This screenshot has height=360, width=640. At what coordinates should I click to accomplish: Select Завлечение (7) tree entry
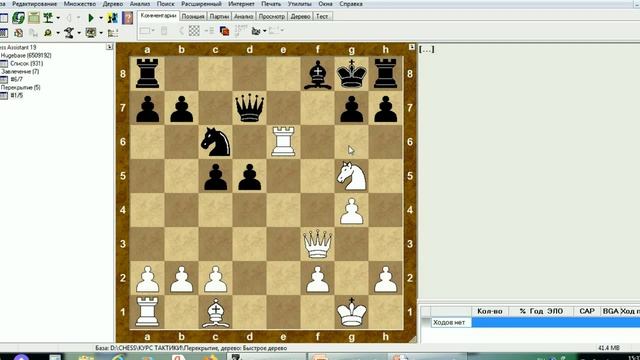(20, 71)
